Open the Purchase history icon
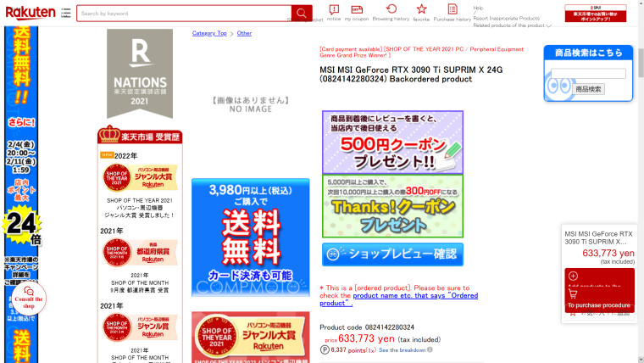The image size is (644, 363). pos(452,9)
